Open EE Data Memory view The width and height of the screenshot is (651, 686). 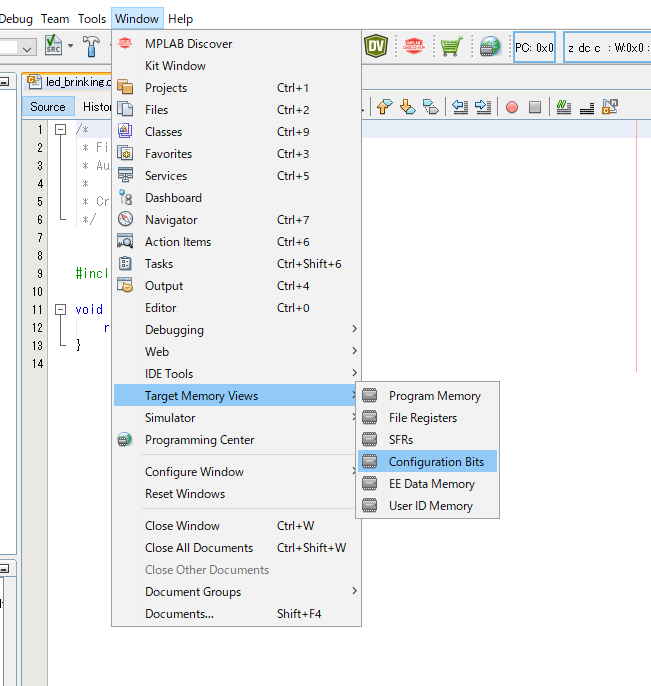pos(427,484)
